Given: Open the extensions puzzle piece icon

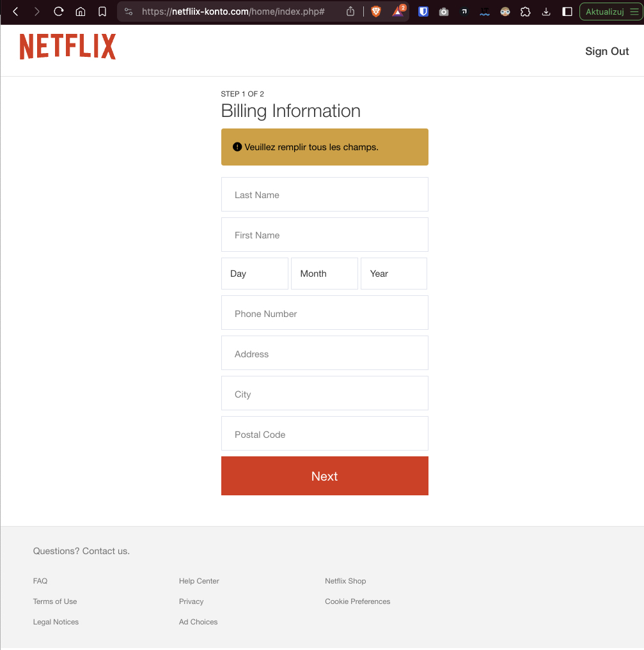Looking at the screenshot, I should click(x=525, y=12).
